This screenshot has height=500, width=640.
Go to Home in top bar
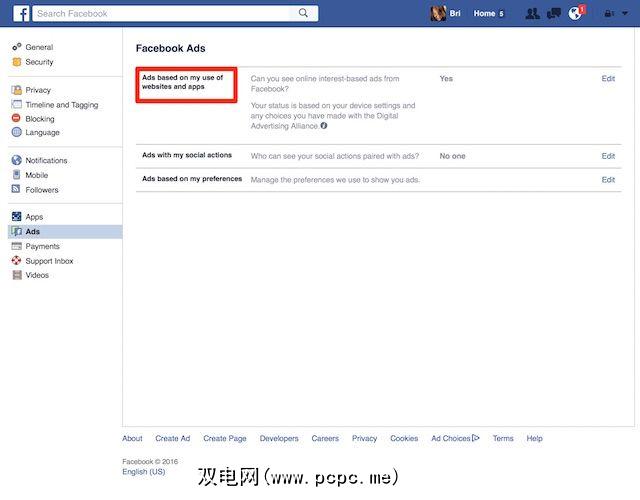pyautogui.click(x=484, y=13)
